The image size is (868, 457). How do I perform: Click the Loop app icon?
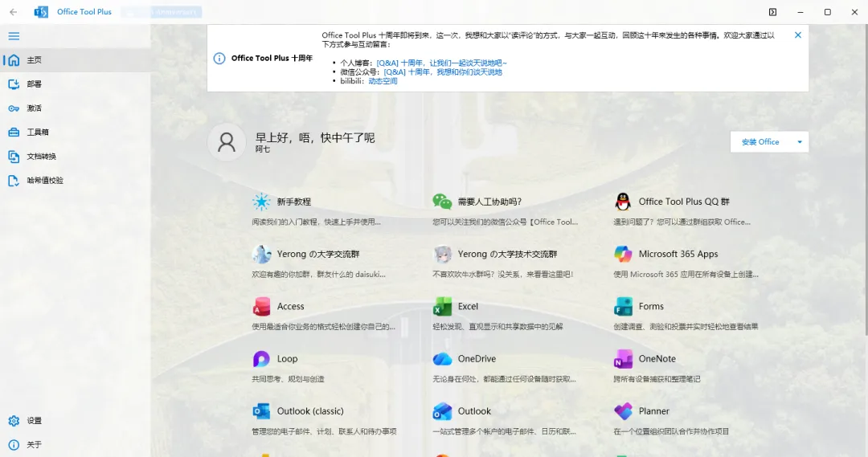coord(261,358)
